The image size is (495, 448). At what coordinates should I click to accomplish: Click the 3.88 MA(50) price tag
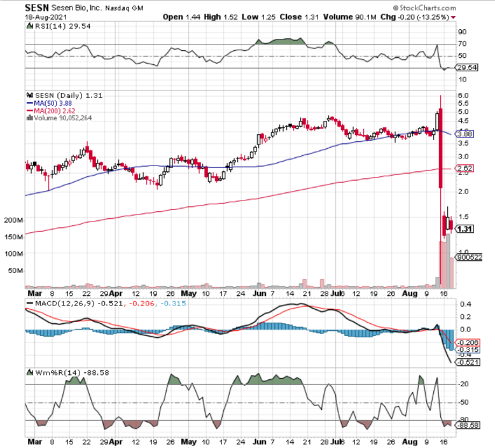(464, 134)
